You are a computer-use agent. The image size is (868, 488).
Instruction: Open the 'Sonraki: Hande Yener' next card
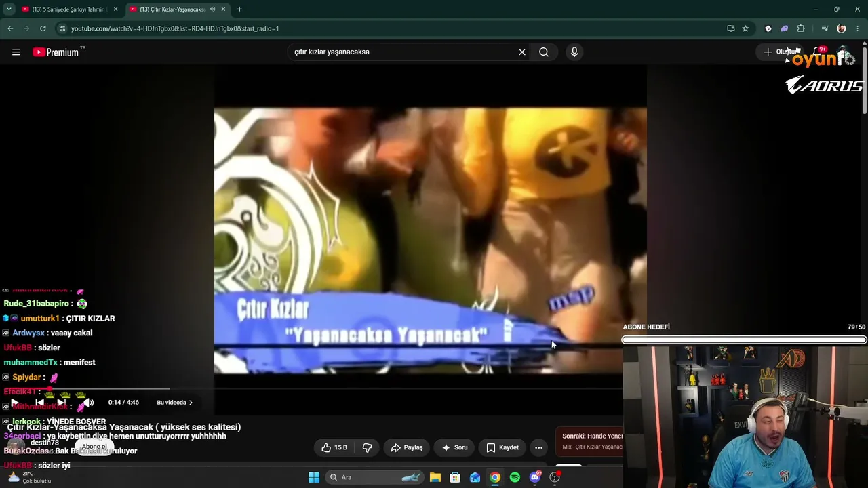pyautogui.click(x=589, y=441)
